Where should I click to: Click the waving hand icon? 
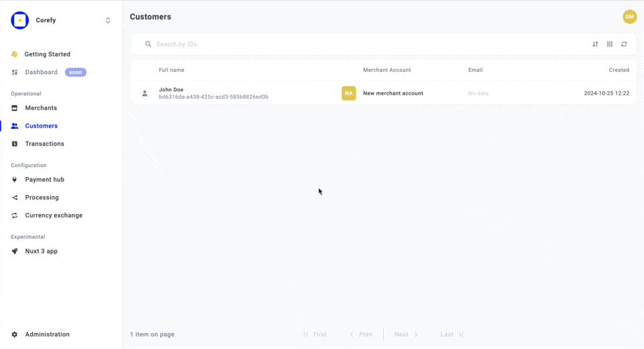[x=14, y=54]
